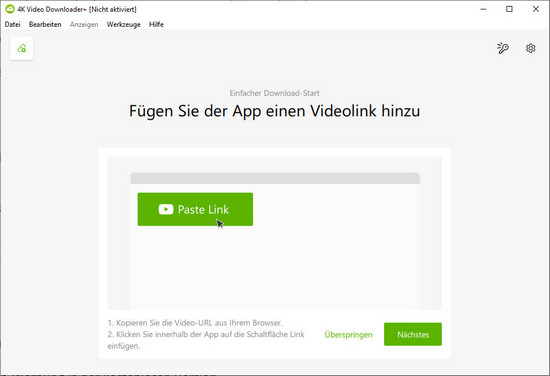Open the Hilfe menu

coord(156,24)
